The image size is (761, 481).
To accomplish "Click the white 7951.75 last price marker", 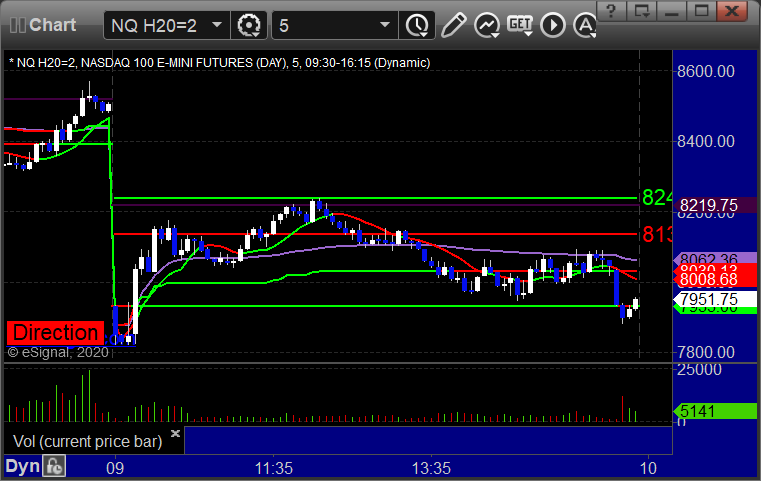I will (715, 299).
